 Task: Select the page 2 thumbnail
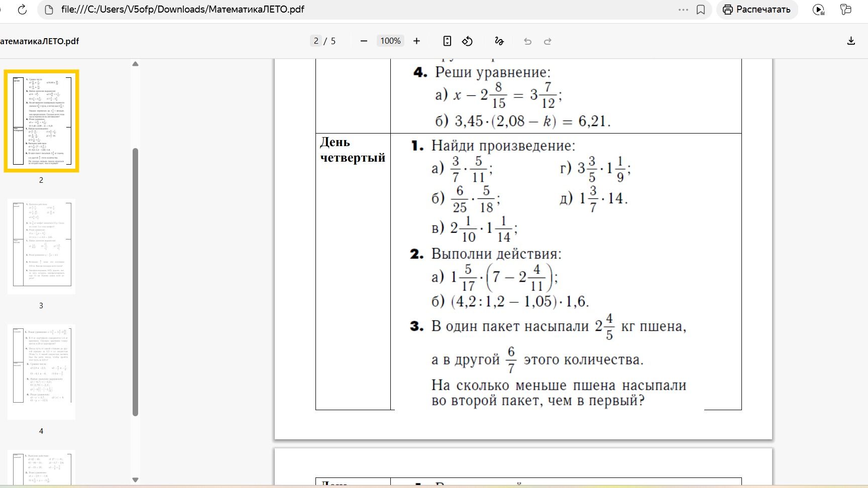coord(41,121)
